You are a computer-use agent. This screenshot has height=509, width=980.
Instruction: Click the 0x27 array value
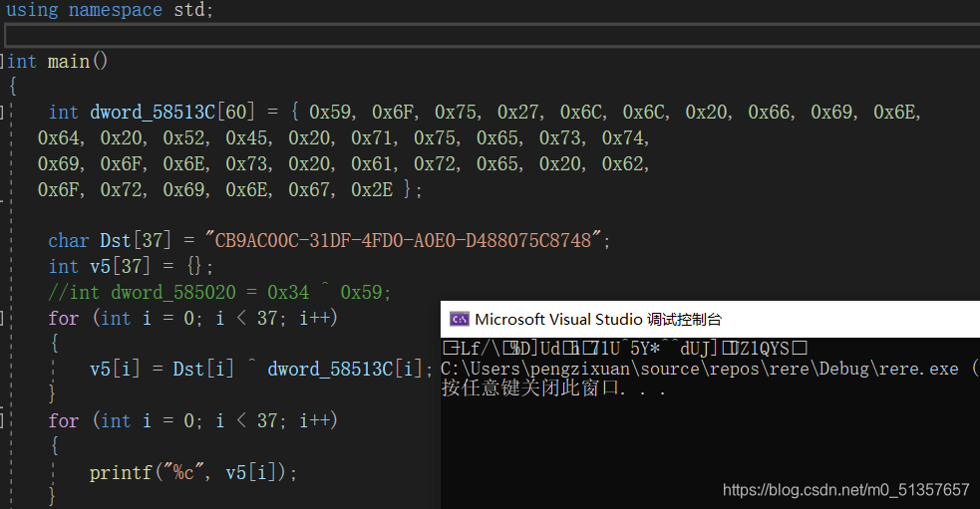[518, 113]
